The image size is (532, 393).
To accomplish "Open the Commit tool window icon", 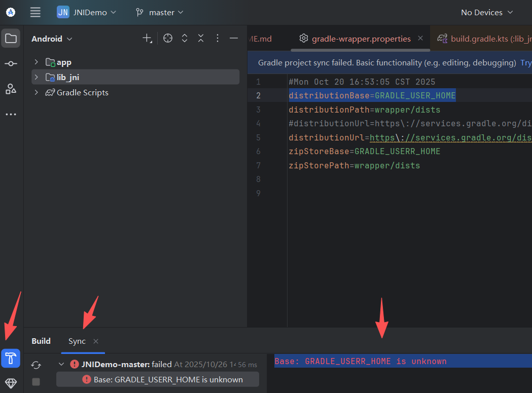I will [x=11, y=63].
